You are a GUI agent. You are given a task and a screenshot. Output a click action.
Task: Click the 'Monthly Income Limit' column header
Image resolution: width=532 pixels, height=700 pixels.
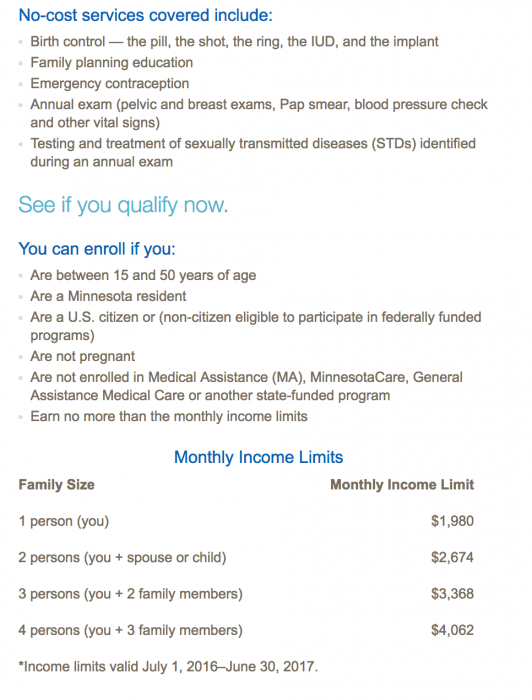pyautogui.click(x=402, y=485)
